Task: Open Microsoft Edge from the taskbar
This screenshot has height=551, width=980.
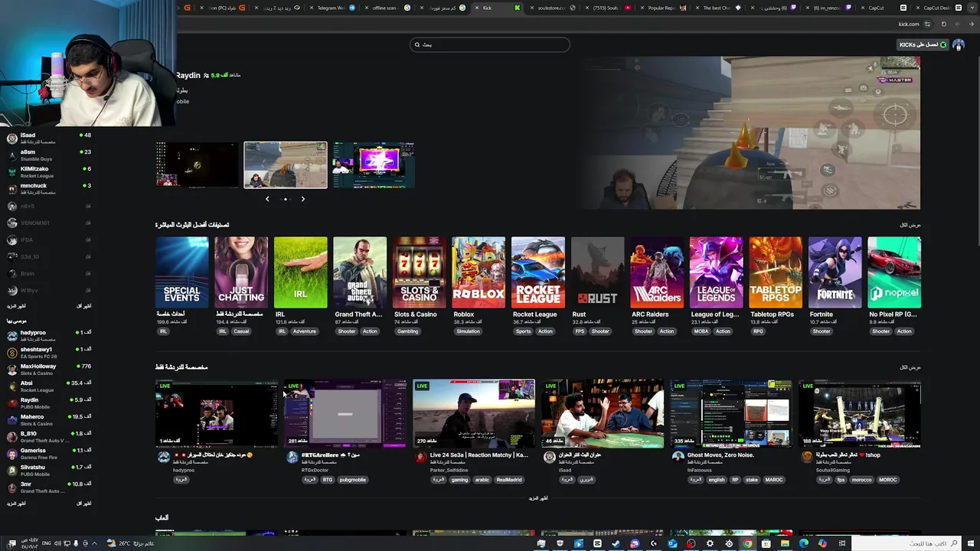Action: coord(804,543)
